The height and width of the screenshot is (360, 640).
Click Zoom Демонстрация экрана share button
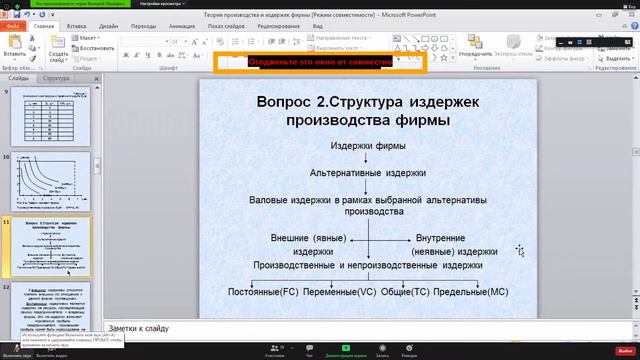[x=346, y=351]
